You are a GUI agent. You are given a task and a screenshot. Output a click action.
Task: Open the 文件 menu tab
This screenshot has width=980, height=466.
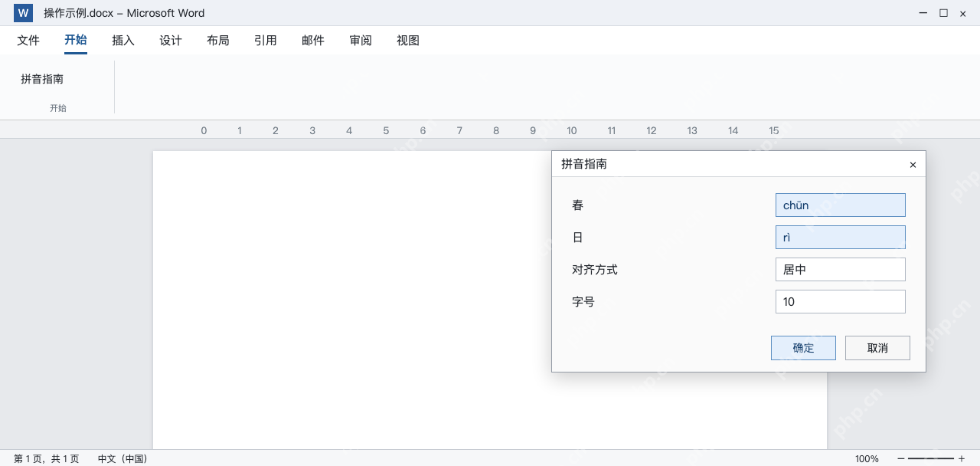pos(28,41)
